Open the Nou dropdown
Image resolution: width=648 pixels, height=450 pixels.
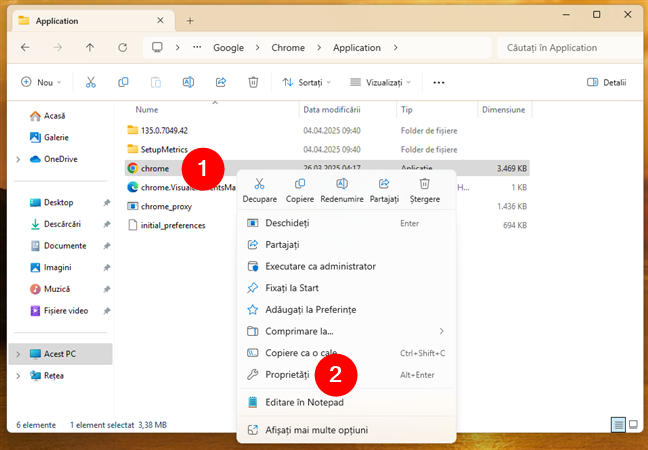click(41, 82)
